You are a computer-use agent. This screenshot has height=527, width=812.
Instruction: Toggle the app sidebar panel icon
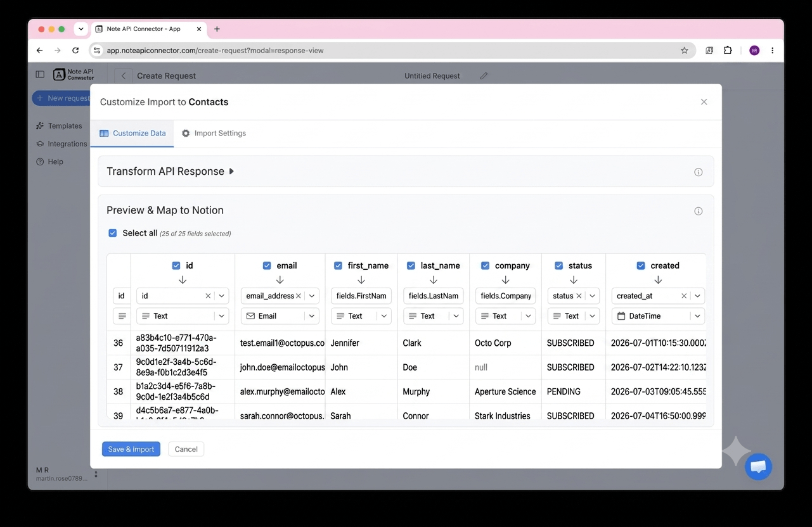coord(40,75)
